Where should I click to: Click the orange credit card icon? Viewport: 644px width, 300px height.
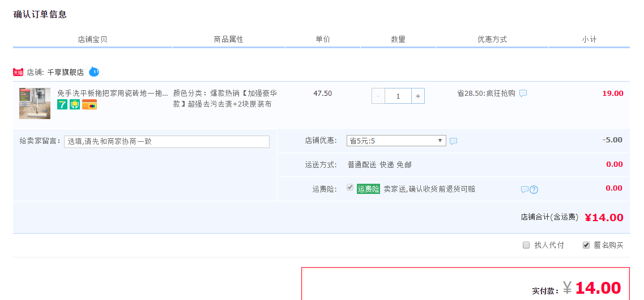point(89,104)
